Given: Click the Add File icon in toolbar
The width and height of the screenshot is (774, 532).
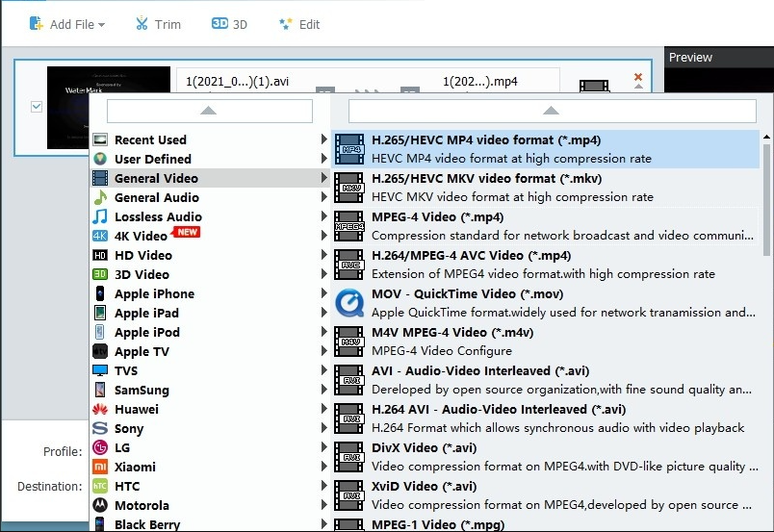Looking at the screenshot, I should tap(37, 23).
